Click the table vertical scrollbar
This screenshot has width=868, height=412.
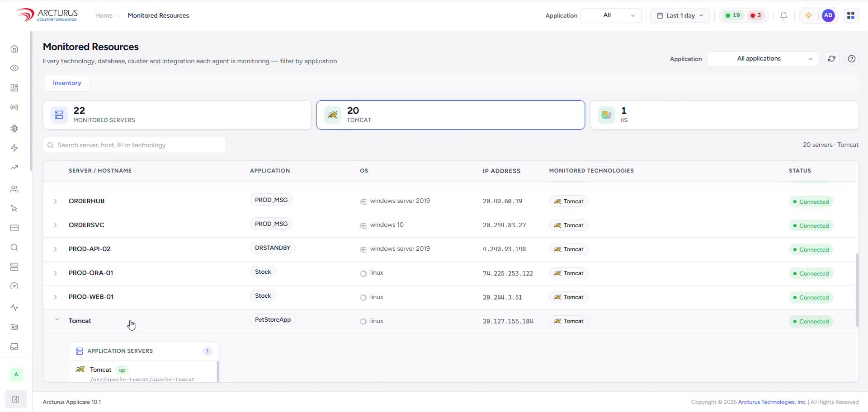tap(857, 290)
